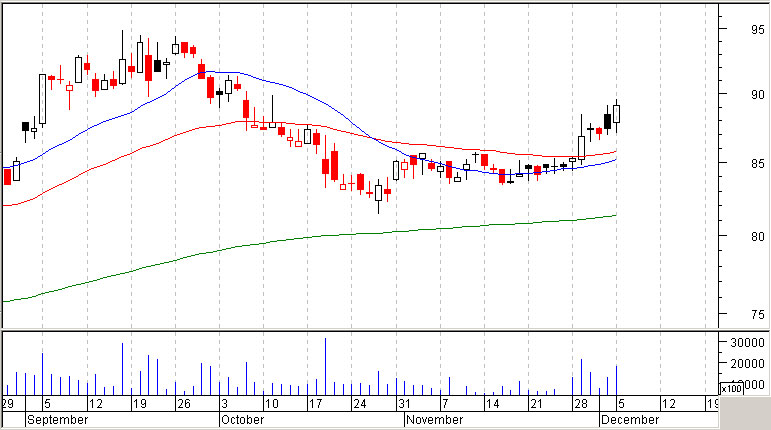
Task: Click the 19 date label on time axis
Action: (x=140, y=404)
